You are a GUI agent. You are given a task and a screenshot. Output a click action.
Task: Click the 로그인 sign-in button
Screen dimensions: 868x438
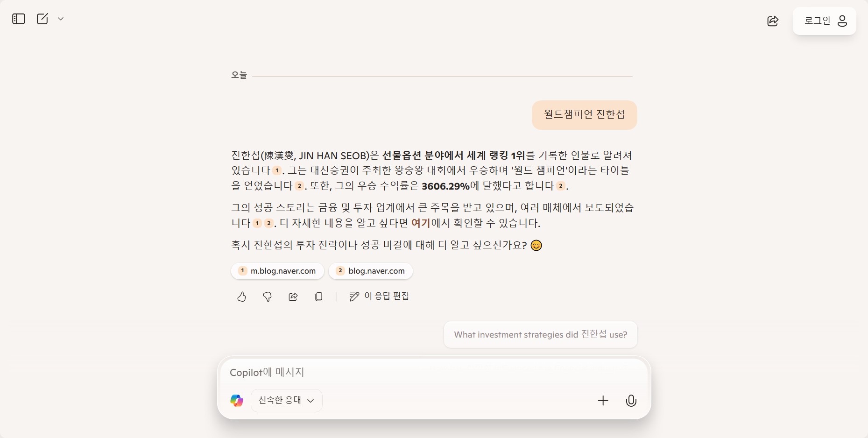click(825, 21)
